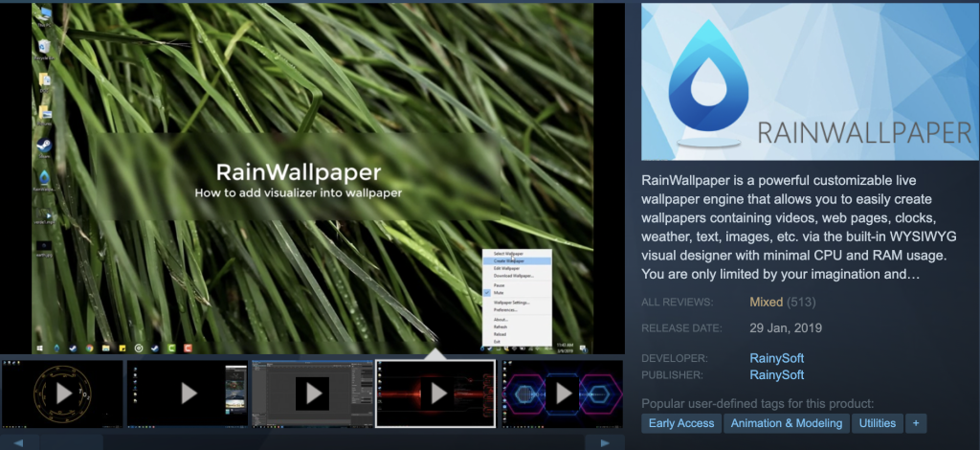
Task: Click the thumbnail strip scrollbar handle
Action: 71,442
